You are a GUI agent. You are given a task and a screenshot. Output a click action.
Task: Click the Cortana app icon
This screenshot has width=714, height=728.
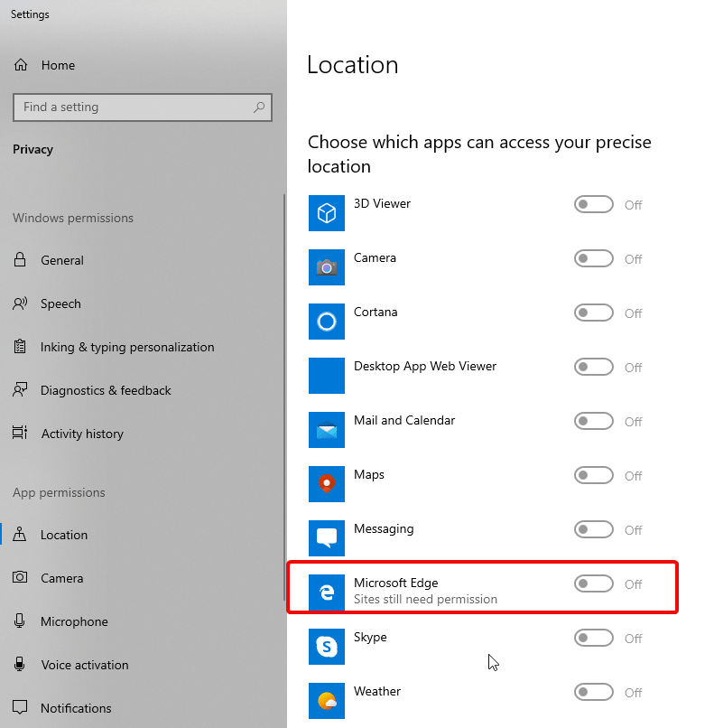[327, 322]
